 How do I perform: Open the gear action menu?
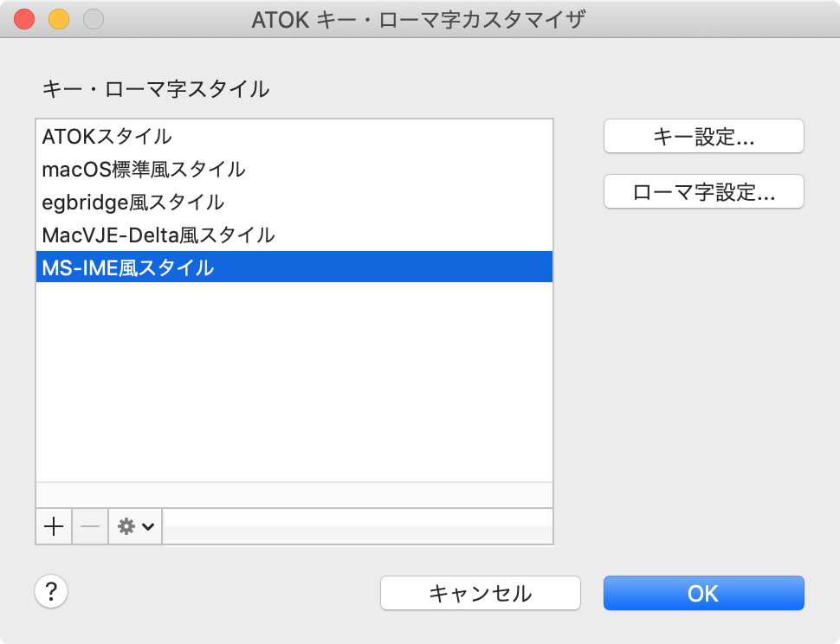(136, 527)
